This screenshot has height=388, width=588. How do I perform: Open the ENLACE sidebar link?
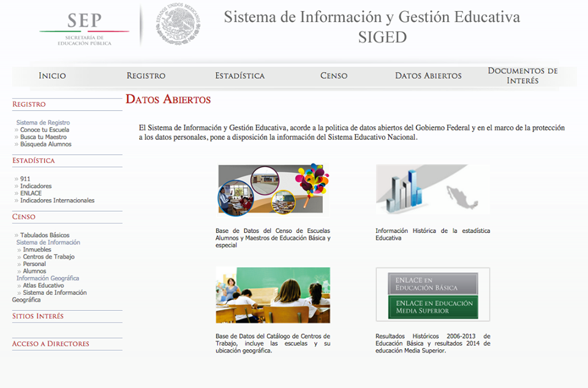coord(31,193)
